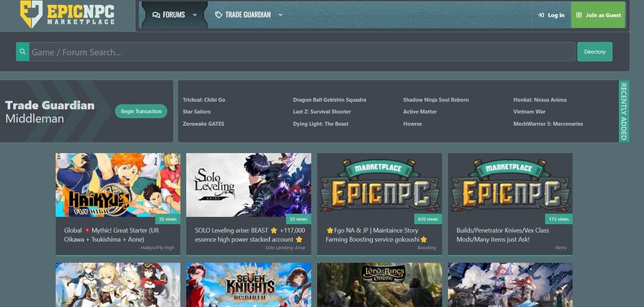The width and height of the screenshot is (644, 307).
Task: Click the EpicNPC Marketplace logo
Action: point(67,14)
